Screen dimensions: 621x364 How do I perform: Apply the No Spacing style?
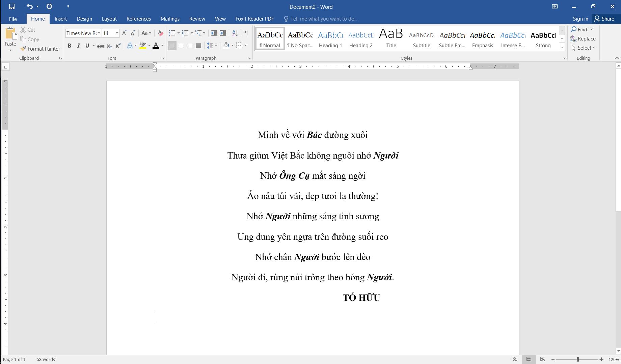pos(300,38)
